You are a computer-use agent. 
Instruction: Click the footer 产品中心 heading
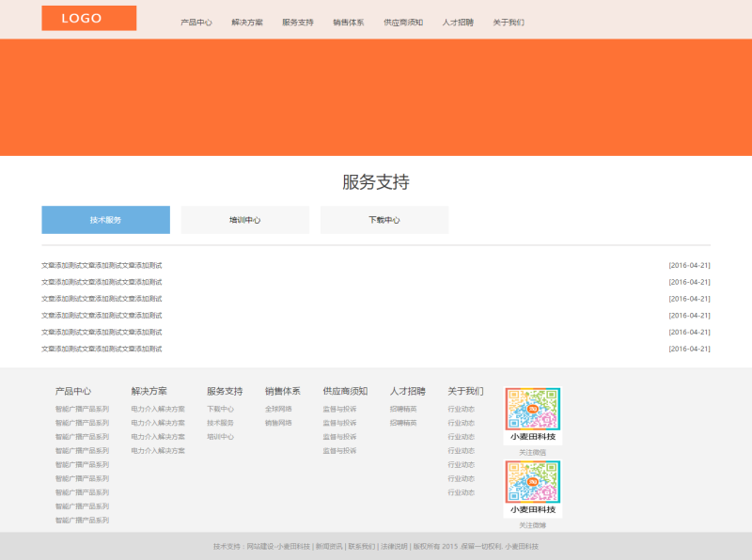(73, 391)
